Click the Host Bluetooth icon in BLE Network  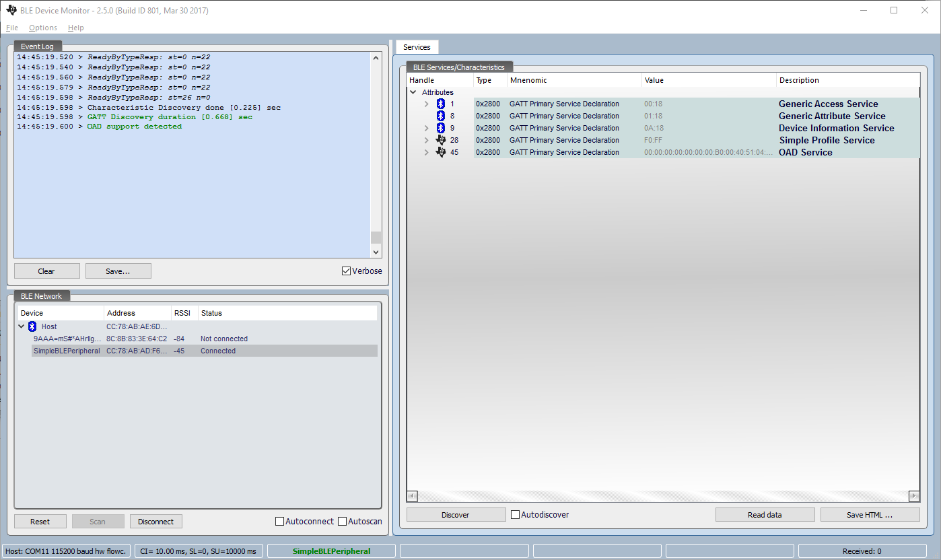(32, 326)
